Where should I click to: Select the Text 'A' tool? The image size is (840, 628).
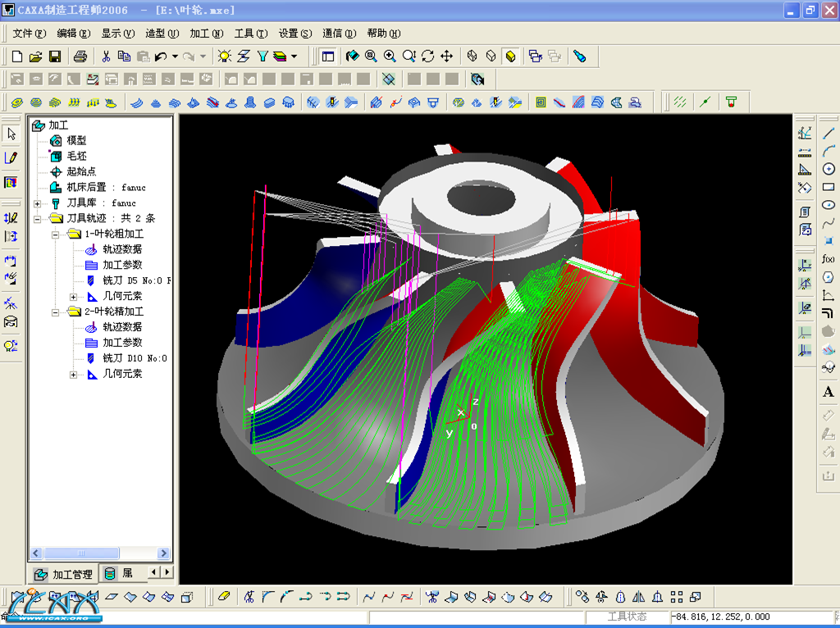pyautogui.click(x=829, y=393)
